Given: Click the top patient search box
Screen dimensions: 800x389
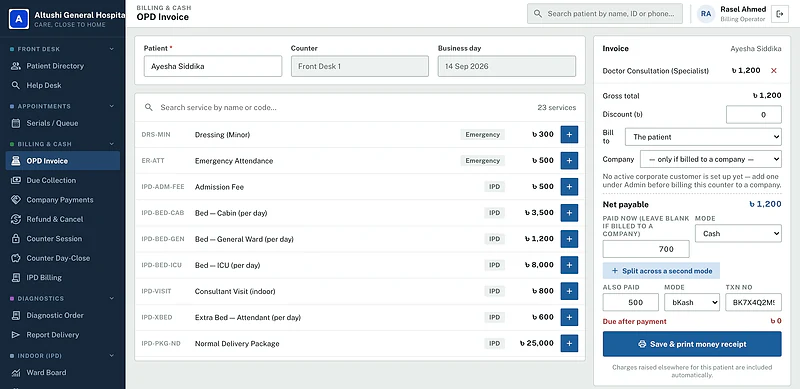Looking at the screenshot, I should (605, 14).
